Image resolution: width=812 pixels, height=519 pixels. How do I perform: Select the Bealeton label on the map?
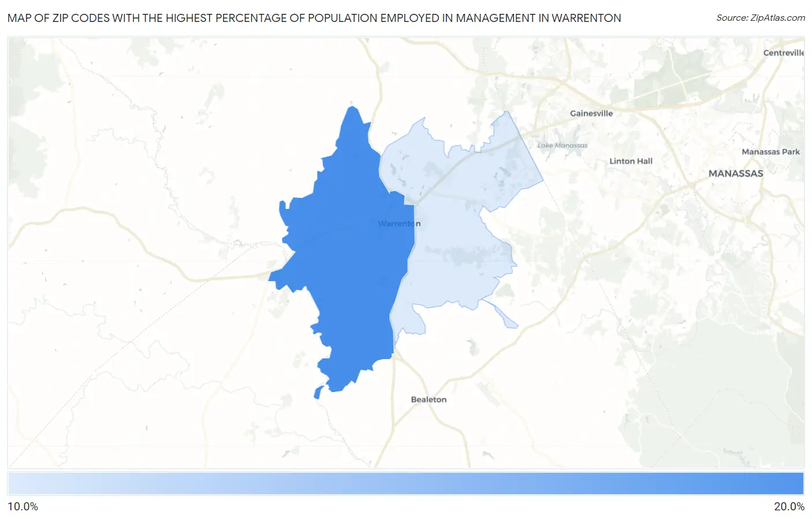coord(429,399)
